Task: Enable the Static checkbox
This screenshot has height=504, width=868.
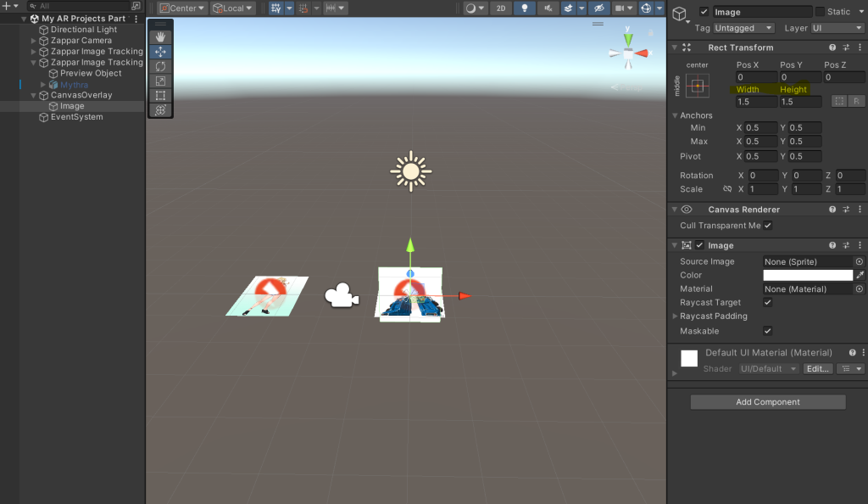Action: pos(820,12)
